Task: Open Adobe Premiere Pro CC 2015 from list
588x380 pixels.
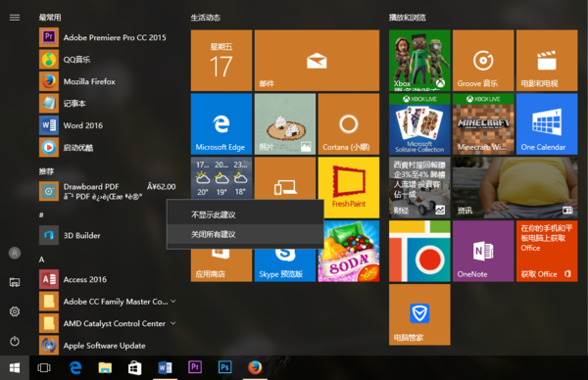Action: point(107,37)
